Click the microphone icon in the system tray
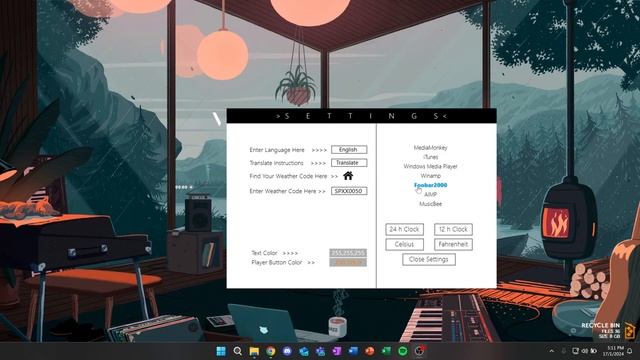Image resolution: width=640 pixels, height=360 pixels. coord(564,351)
